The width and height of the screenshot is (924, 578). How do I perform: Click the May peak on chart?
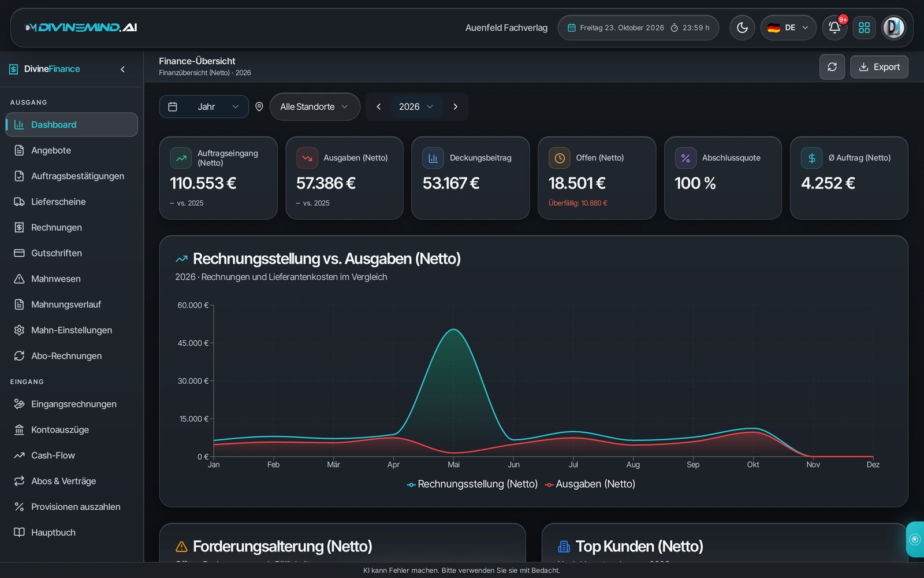pyautogui.click(x=454, y=329)
